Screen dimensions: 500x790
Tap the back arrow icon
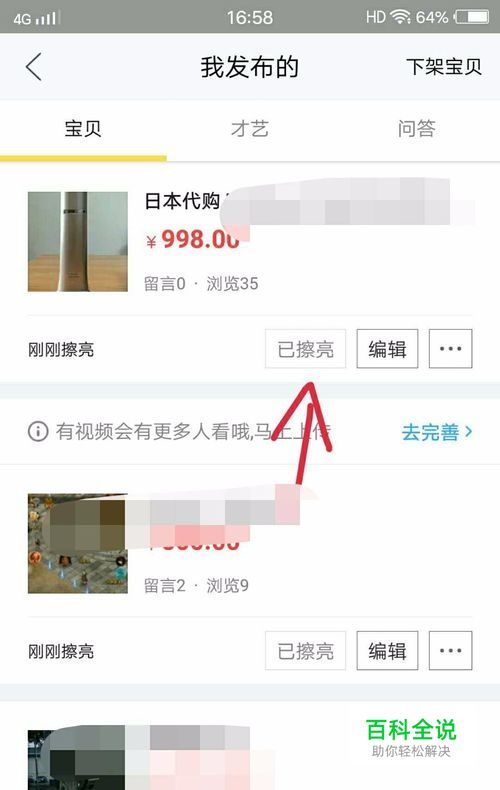tap(34, 67)
